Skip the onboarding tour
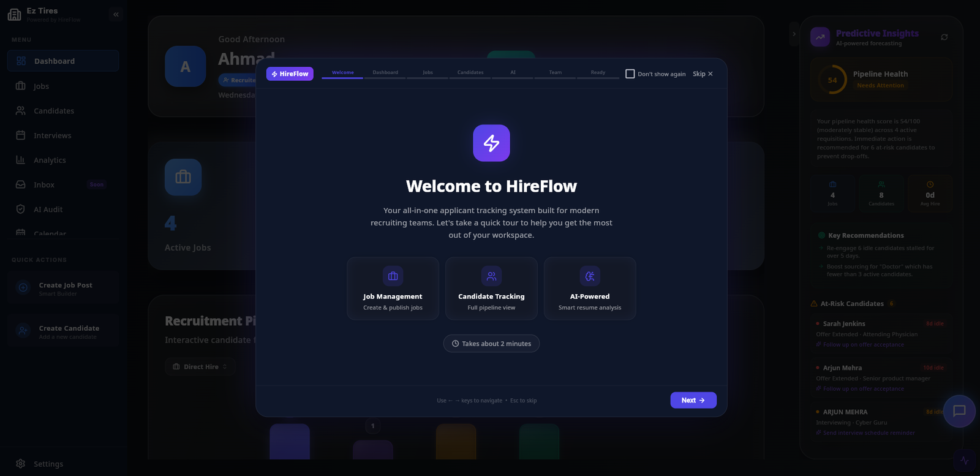980x476 pixels. point(703,74)
